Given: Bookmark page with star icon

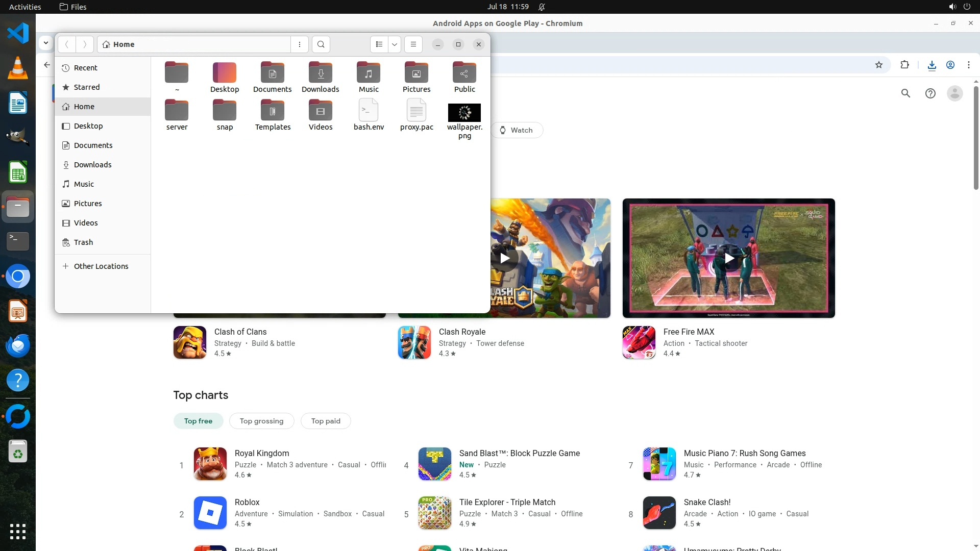Looking at the screenshot, I should click(878, 65).
